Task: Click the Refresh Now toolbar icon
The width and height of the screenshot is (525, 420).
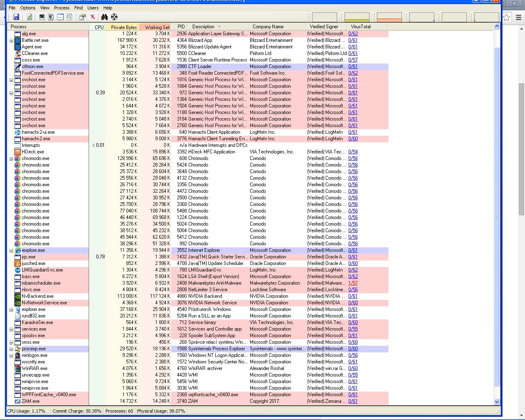Action: click(x=30, y=17)
